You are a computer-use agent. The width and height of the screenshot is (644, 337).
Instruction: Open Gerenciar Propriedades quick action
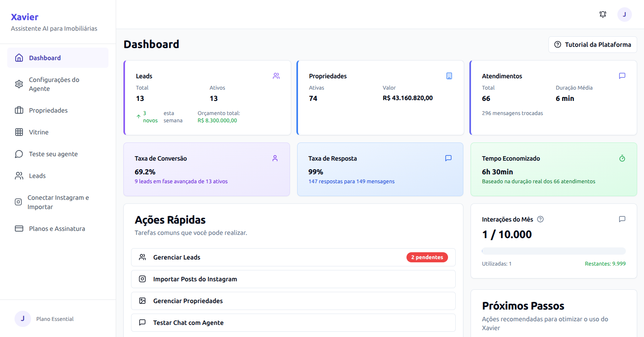pos(293,301)
